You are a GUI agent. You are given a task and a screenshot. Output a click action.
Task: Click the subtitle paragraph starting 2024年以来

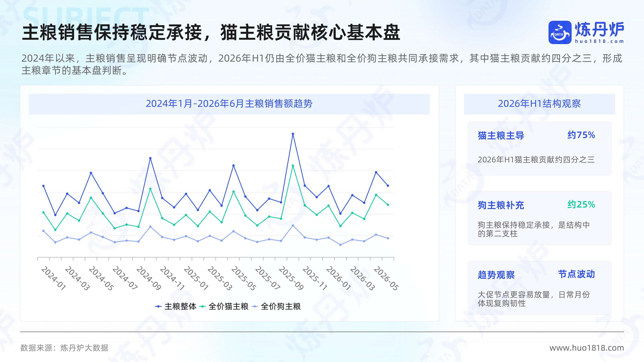[x=322, y=64]
